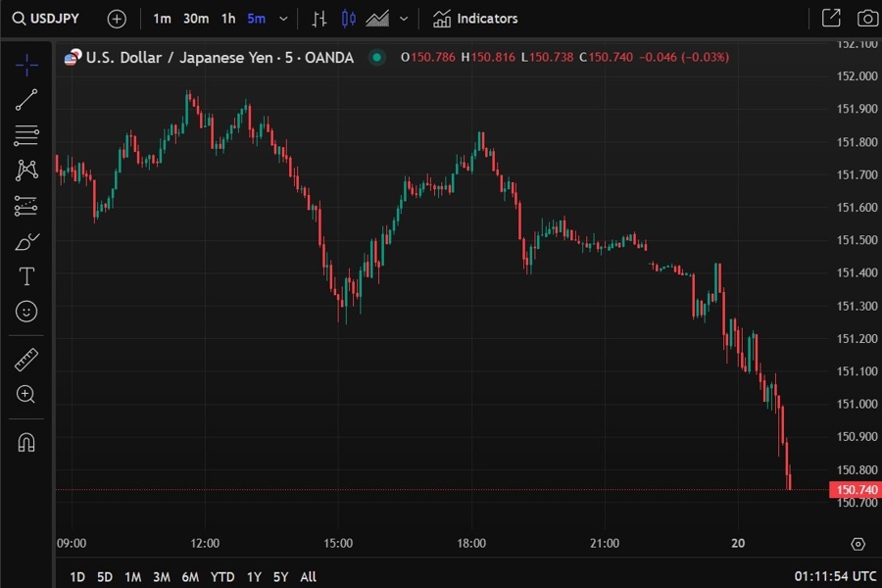The image size is (882, 588).
Task: Select the cross cursor tool
Action: point(25,64)
